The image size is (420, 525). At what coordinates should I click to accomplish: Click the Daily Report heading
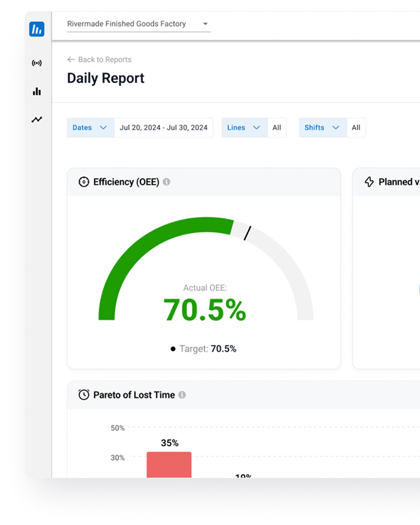click(105, 78)
